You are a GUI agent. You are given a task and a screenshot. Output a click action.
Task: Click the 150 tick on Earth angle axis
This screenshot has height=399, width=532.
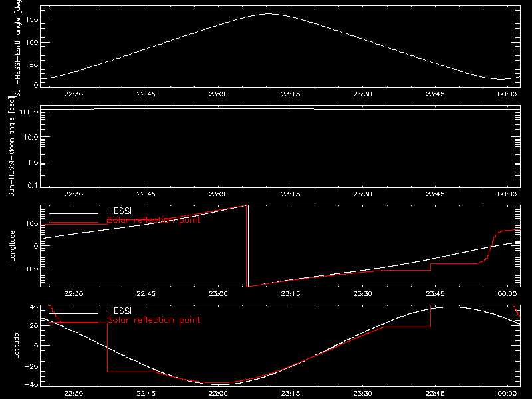point(32,19)
